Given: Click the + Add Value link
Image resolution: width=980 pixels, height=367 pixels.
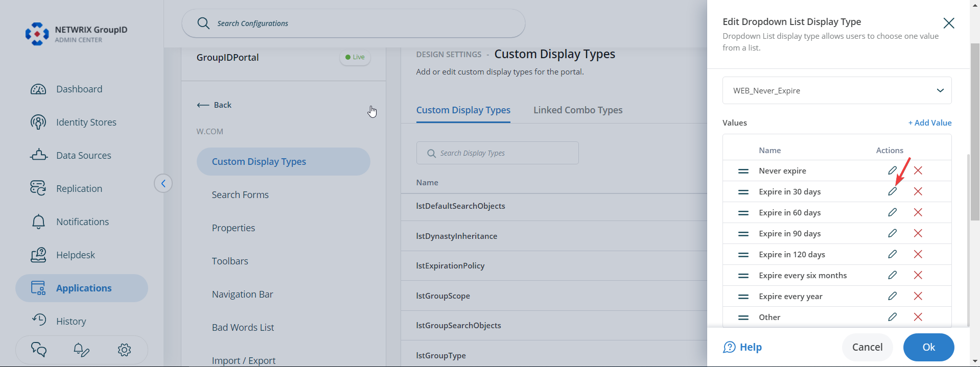Looking at the screenshot, I should pyautogui.click(x=930, y=123).
